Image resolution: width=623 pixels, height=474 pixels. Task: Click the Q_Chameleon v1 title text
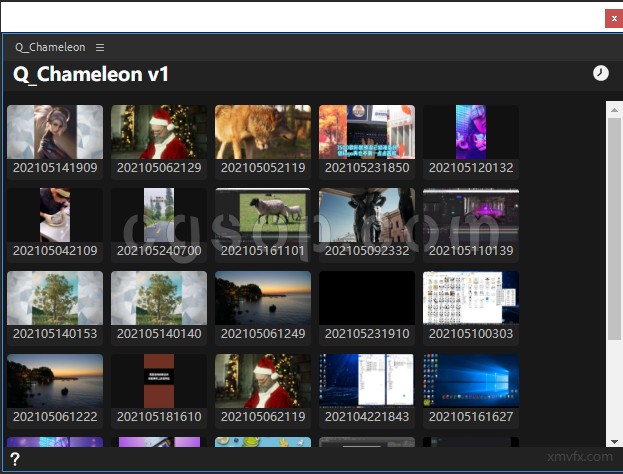point(91,74)
